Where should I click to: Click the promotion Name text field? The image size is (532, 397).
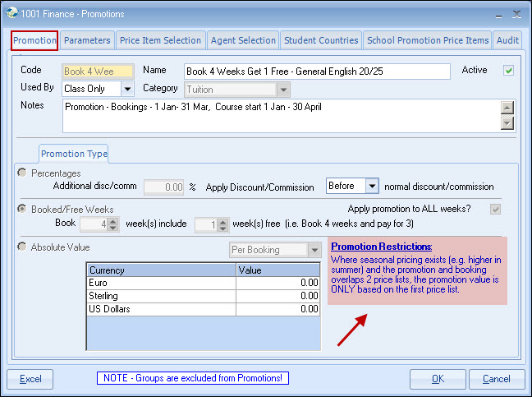(x=317, y=72)
